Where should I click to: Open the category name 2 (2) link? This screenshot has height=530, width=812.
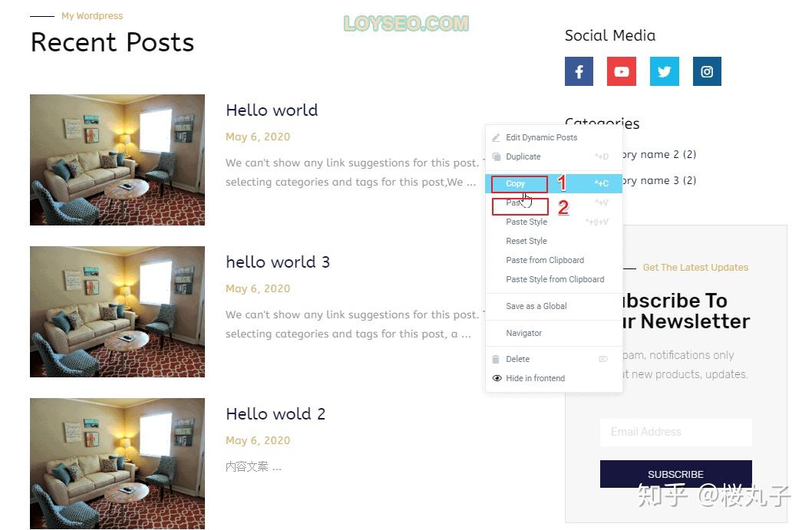pos(659,154)
